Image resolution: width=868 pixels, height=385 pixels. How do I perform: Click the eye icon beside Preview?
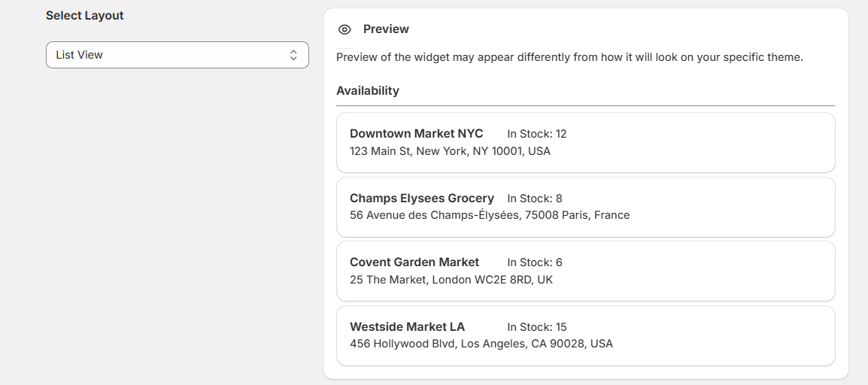tap(344, 29)
